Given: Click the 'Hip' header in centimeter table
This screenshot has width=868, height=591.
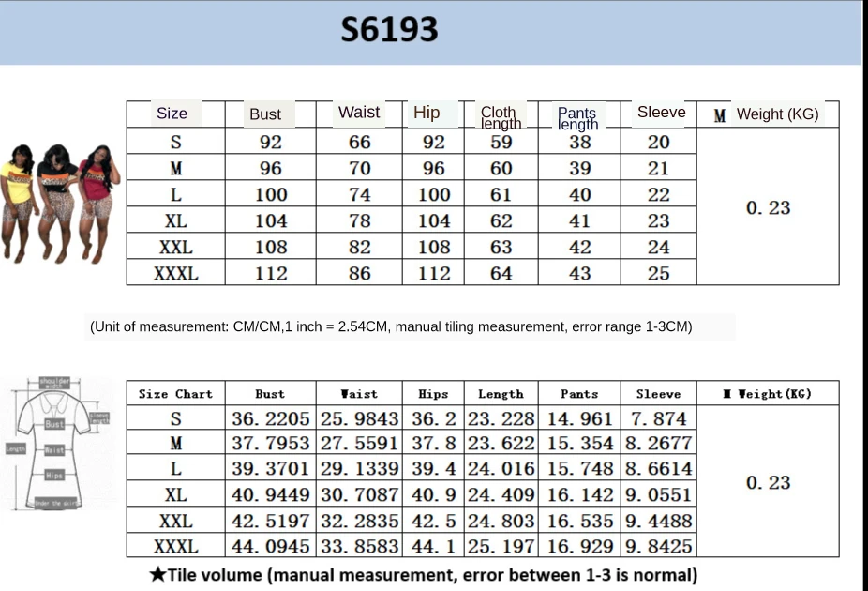Looking at the screenshot, I should point(427,113).
